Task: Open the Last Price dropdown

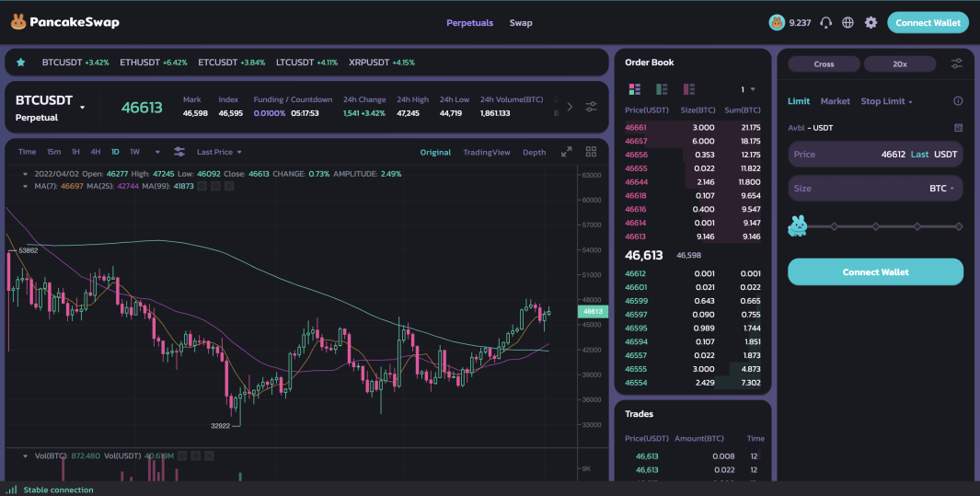Action: coord(219,152)
